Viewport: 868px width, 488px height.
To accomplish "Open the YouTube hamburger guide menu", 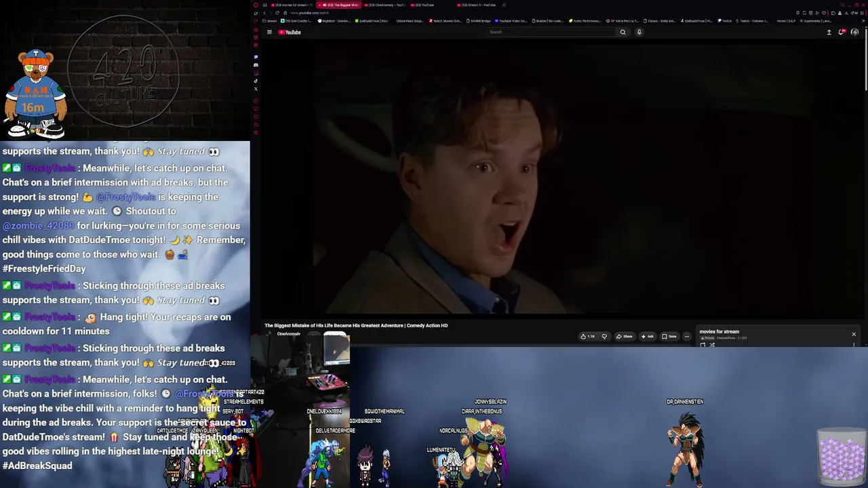I will tap(269, 32).
